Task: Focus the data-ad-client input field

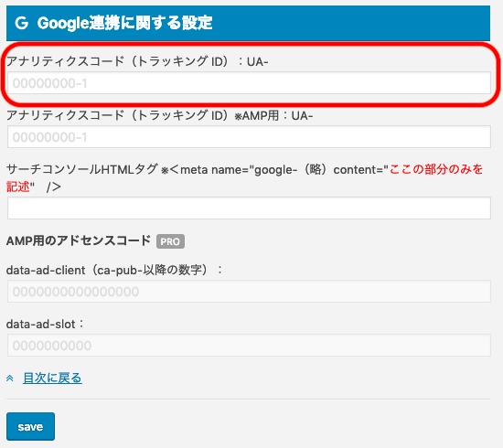Action: pyautogui.click(x=249, y=291)
